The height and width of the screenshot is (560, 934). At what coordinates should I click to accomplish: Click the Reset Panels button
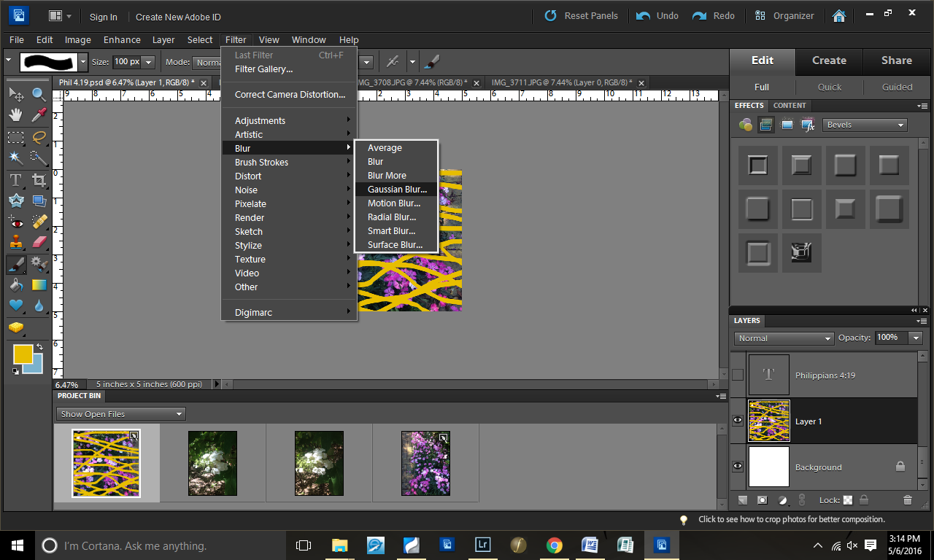(582, 15)
